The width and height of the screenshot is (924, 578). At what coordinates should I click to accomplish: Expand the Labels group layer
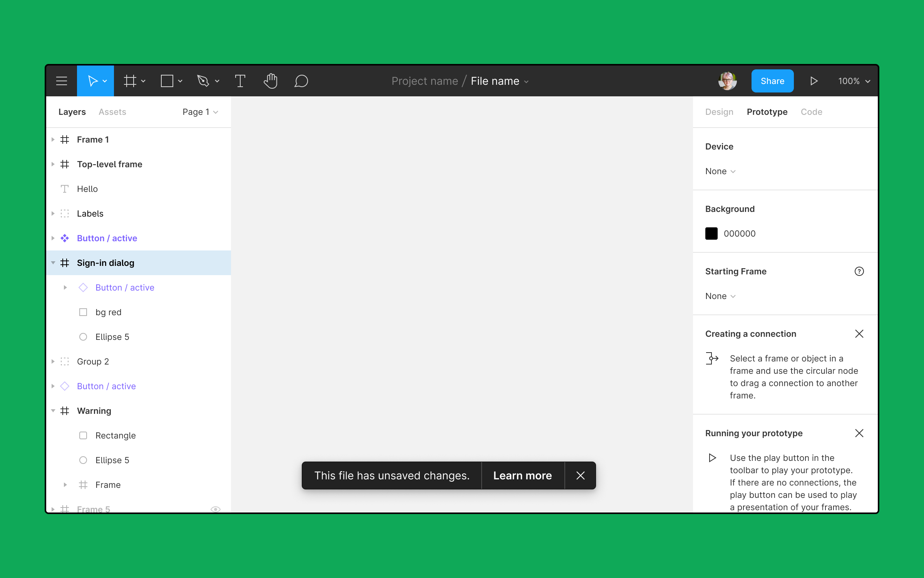pyautogui.click(x=53, y=213)
